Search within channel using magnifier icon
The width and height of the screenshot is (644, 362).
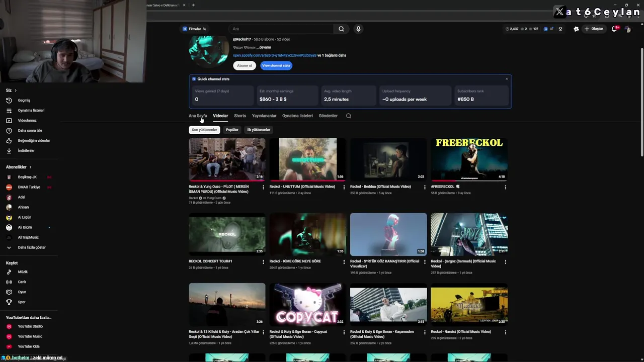[x=348, y=116]
